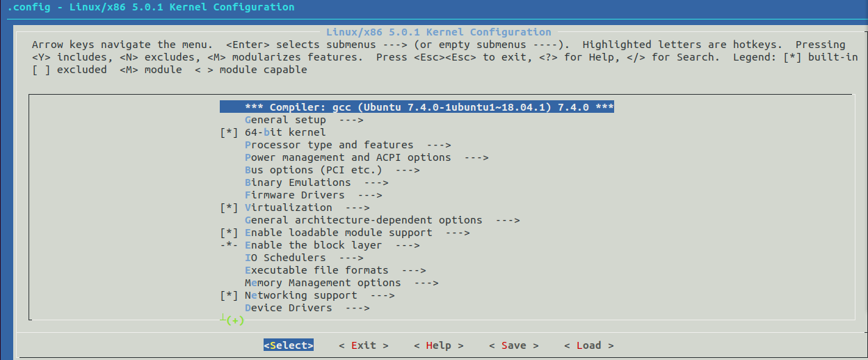Click the < Save > button
The height and width of the screenshot is (360, 868).
pos(514,345)
